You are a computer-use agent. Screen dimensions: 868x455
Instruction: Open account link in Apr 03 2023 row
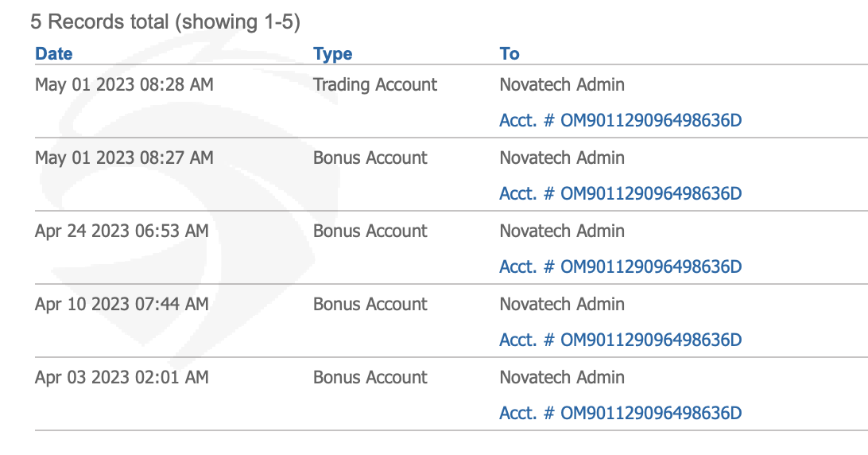tap(621, 413)
